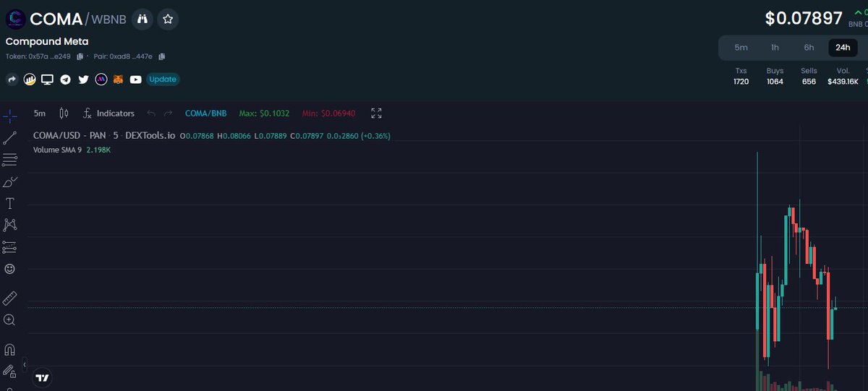
Task: Redo last chart action
Action: (169, 113)
